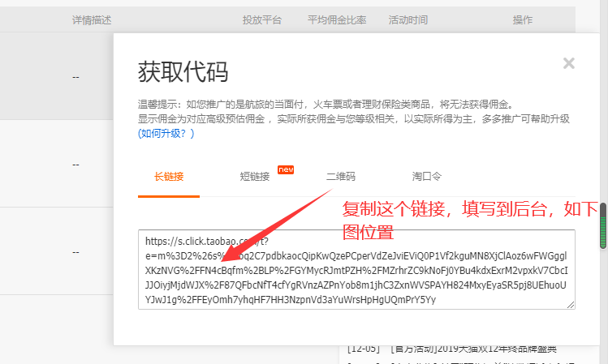Switch to the 淘口令 tab

[426, 177]
